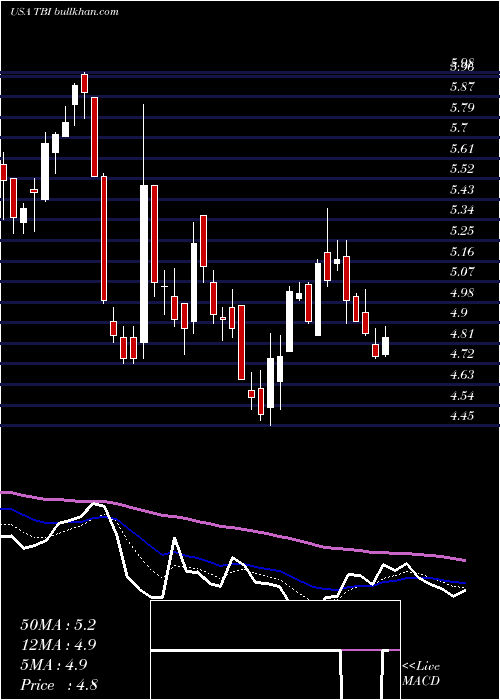Click the 4.9 price level label
This screenshot has width=500, height=700.
coord(459,312)
